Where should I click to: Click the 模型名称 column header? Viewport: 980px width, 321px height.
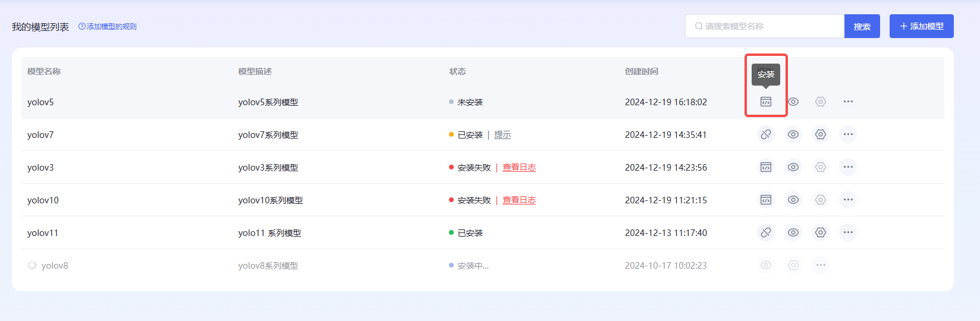(x=44, y=71)
